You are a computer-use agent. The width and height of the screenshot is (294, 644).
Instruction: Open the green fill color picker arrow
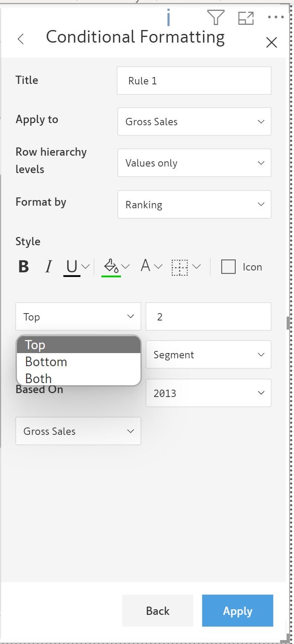(x=126, y=267)
